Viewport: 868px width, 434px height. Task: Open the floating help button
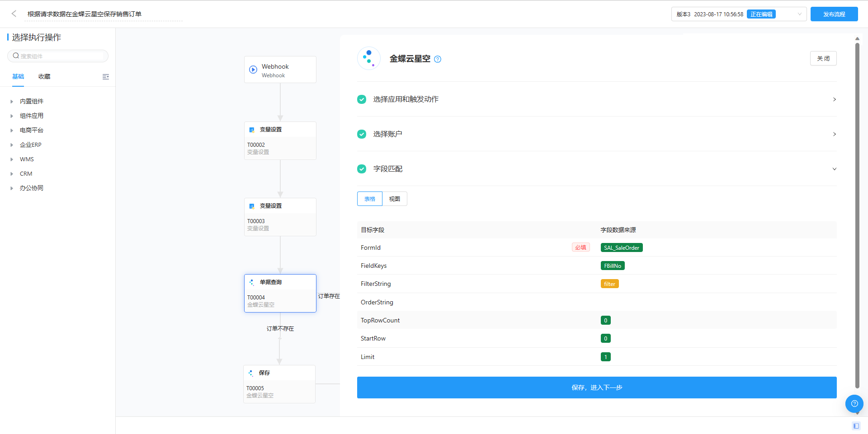[854, 404]
